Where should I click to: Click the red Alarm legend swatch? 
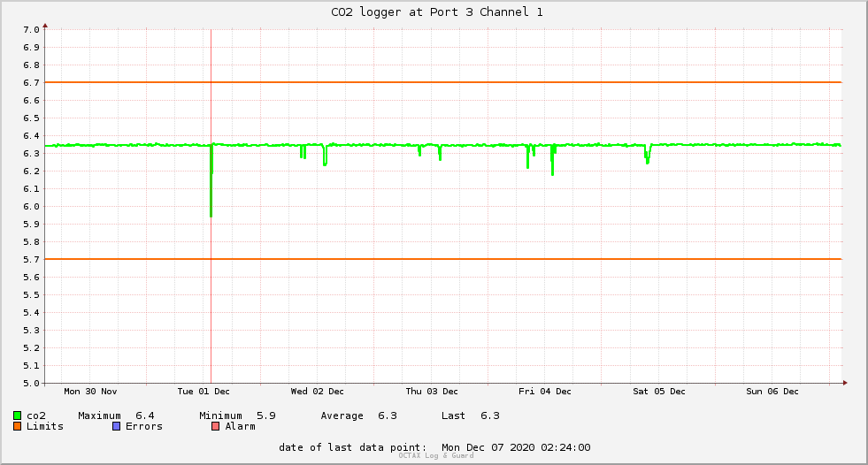pos(215,426)
